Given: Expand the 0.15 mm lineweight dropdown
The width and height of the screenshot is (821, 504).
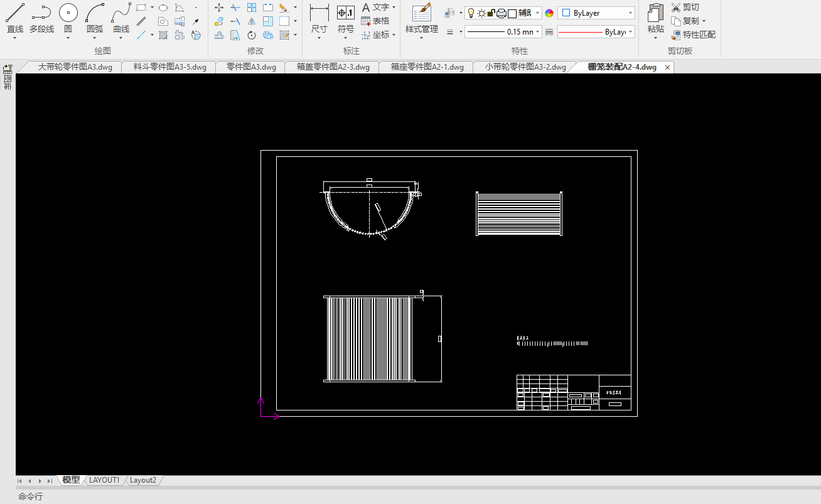Looking at the screenshot, I should [x=503, y=31].
